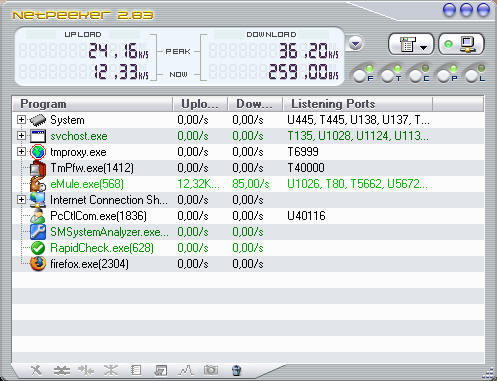
Task: Select firefox.exe(2304) row name
Action: point(89,264)
